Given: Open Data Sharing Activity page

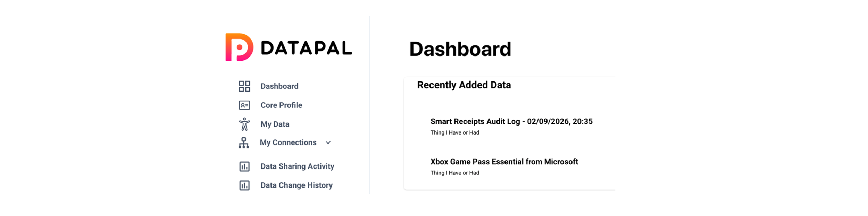Looking at the screenshot, I should click(297, 166).
